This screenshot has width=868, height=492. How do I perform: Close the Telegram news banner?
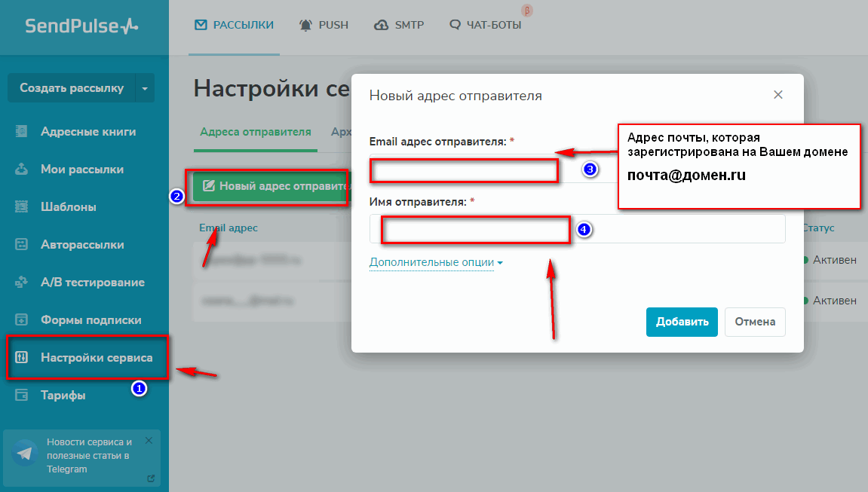click(x=149, y=441)
